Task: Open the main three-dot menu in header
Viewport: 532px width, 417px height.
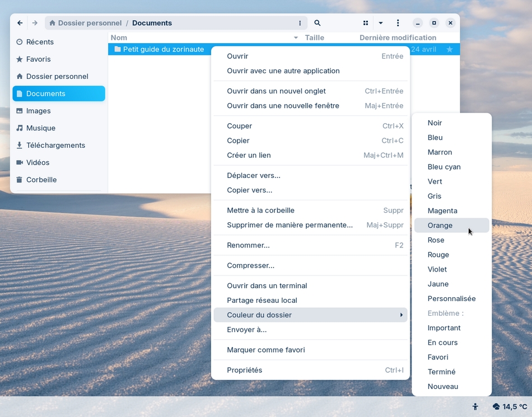Action: [398, 23]
